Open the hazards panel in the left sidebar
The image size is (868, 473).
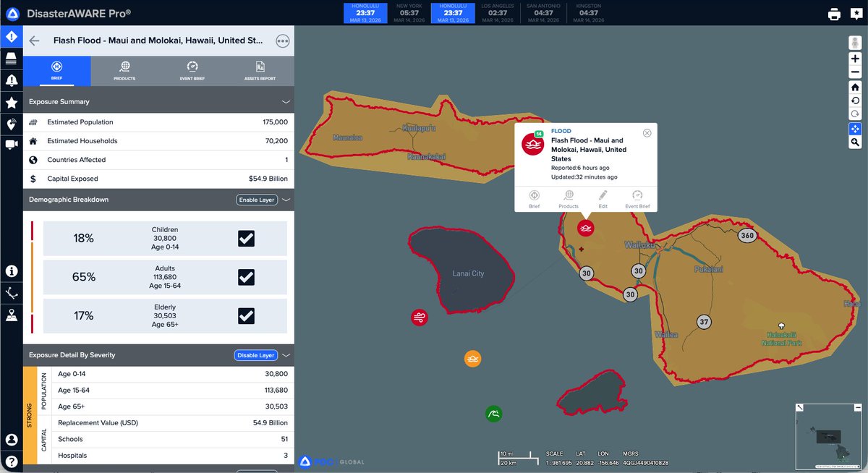pos(11,36)
